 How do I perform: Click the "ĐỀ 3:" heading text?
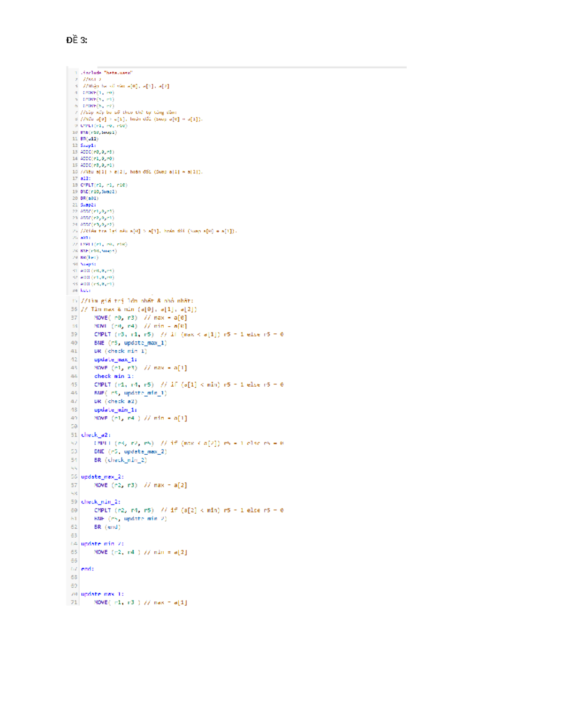coord(76,40)
